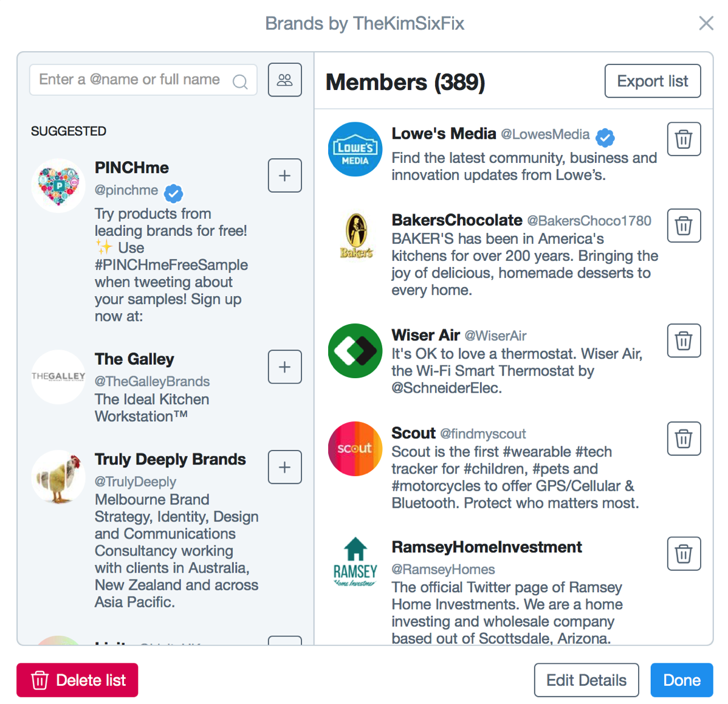Click the blue Done button

(682, 680)
